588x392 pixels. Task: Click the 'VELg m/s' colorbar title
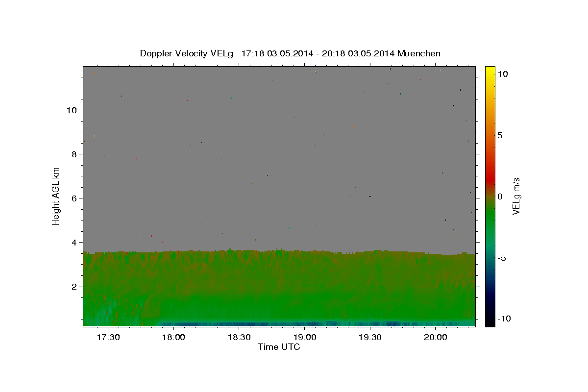pyautogui.click(x=516, y=196)
